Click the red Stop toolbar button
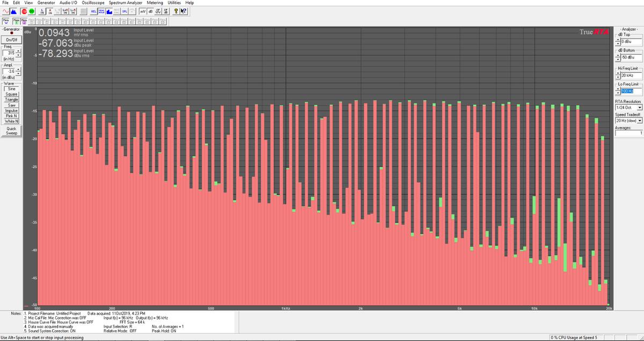This screenshot has width=644, height=341. (x=24, y=11)
